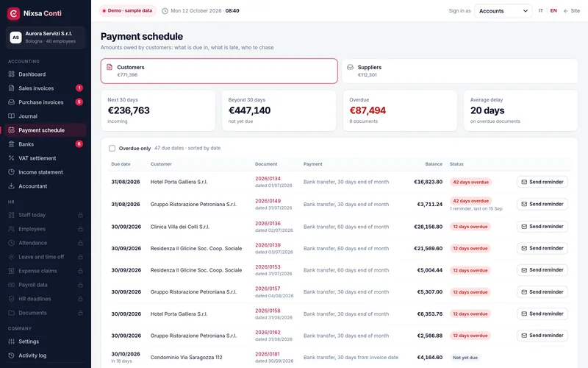Click the Income statement pie icon

[11, 172]
